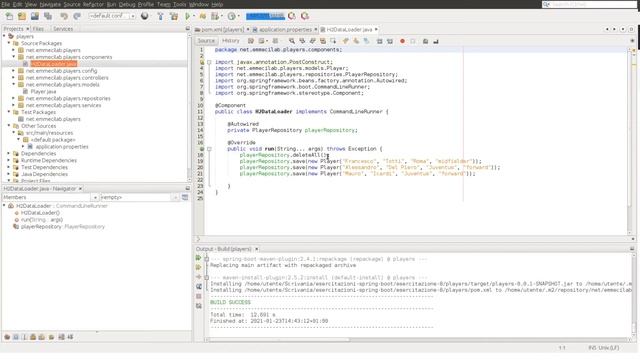Select application.properties in the project tree
The height and width of the screenshot is (360, 640).
61,147
